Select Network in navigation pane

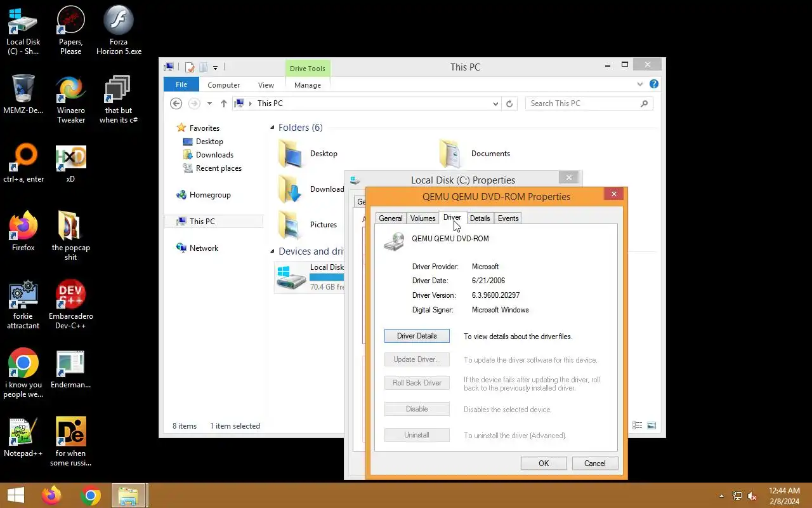tap(204, 248)
